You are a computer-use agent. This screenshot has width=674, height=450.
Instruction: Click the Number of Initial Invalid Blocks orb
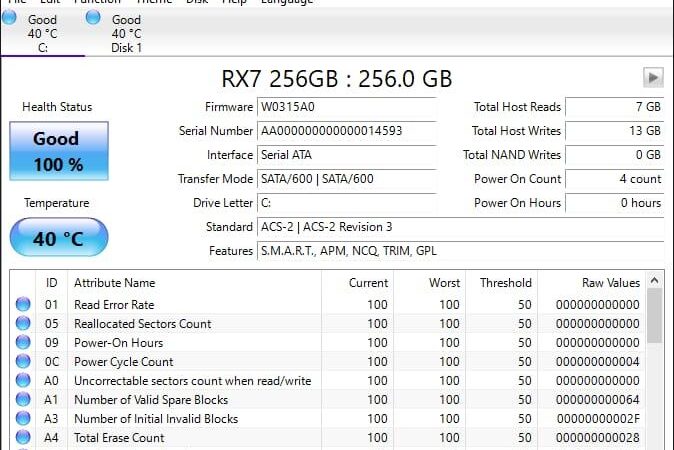coord(22,419)
